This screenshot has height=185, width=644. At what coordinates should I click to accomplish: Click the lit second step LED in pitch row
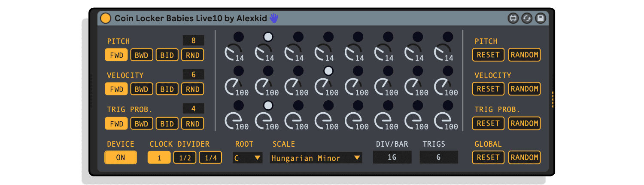(x=268, y=37)
